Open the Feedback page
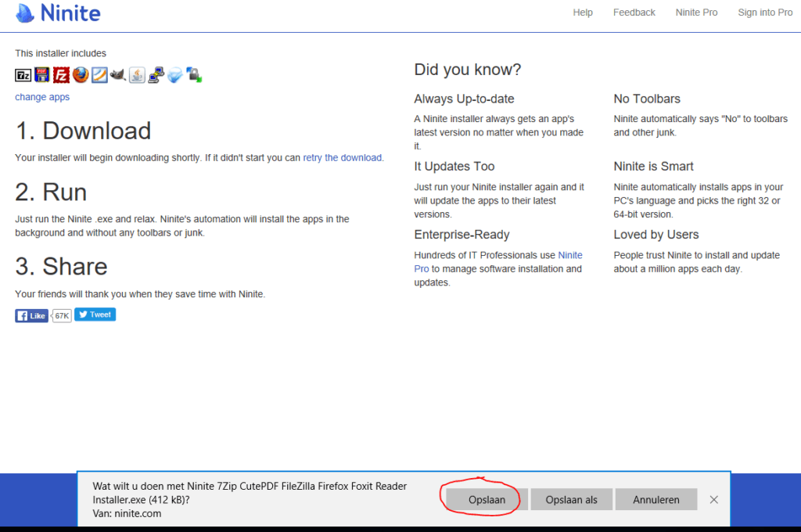The height and width of the screenshot is (532, 801). point(634,13)
